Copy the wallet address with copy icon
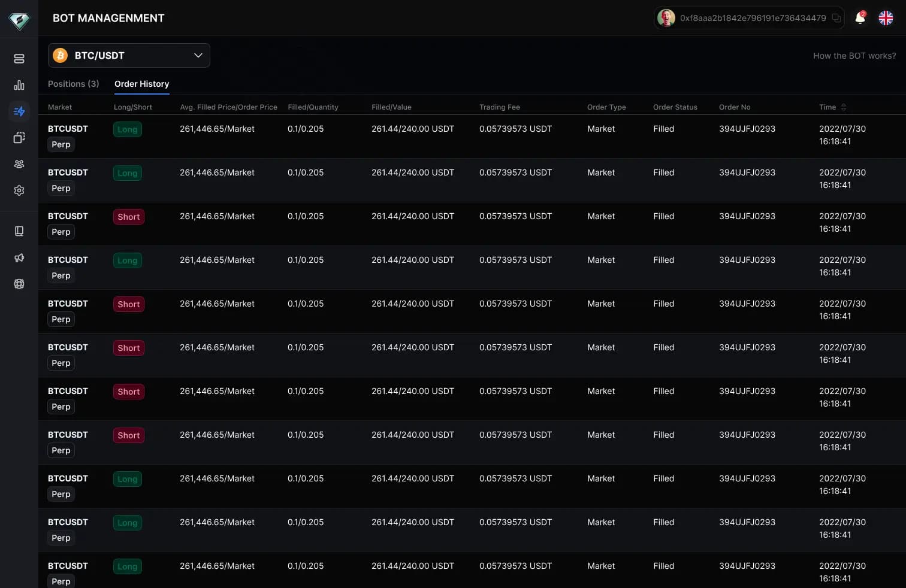The width and height of the screenshot is (906, 588). pyautogui.click(x=836, y=18)
